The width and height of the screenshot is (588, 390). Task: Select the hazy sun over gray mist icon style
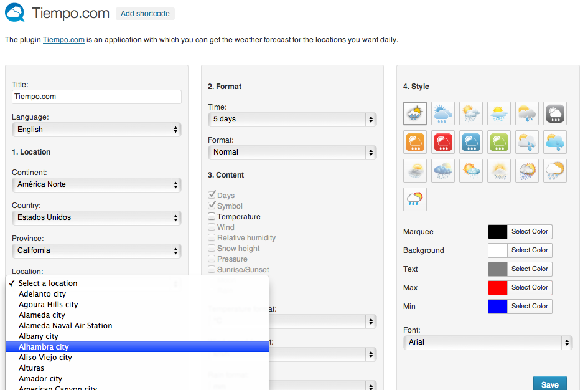(x=415, y=171)
